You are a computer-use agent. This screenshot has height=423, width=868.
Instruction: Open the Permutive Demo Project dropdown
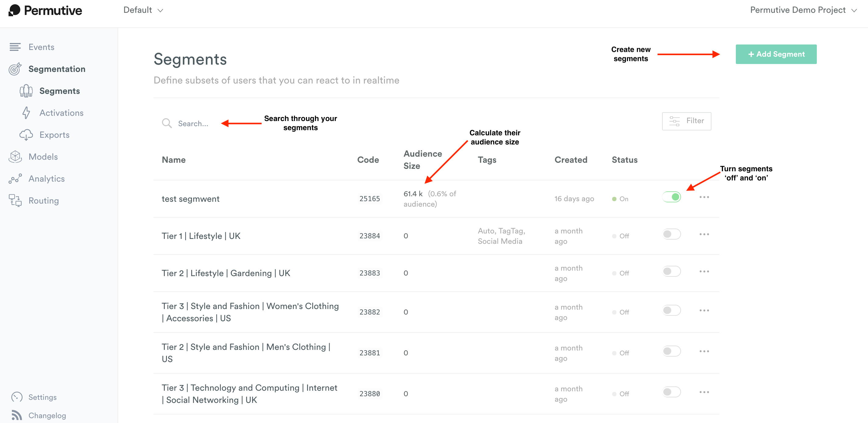tap(803, 10)
